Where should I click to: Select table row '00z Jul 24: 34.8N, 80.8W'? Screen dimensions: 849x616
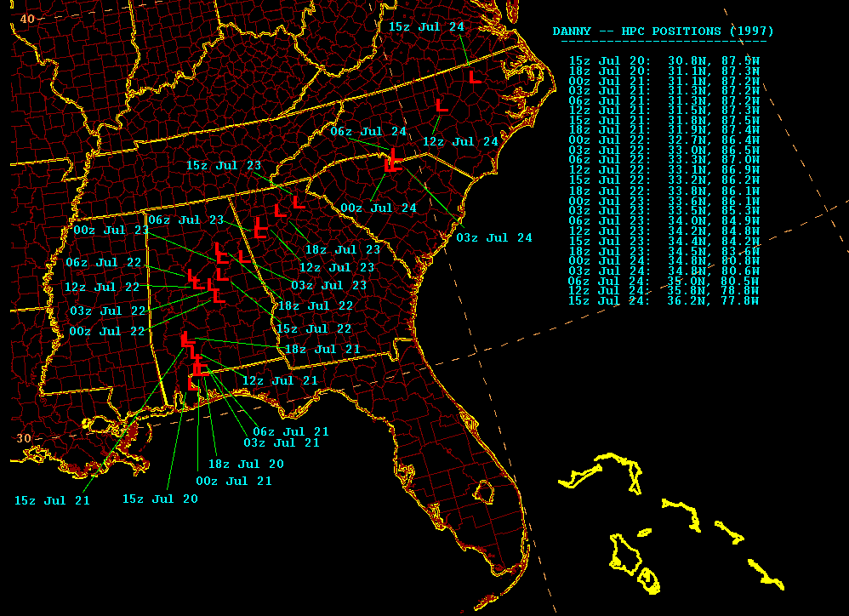click(664, 261)
